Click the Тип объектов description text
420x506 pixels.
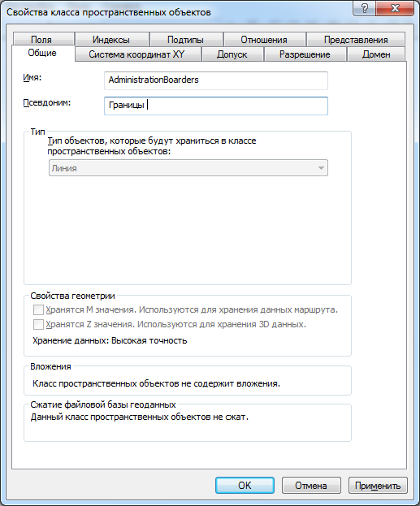[152, 146]
